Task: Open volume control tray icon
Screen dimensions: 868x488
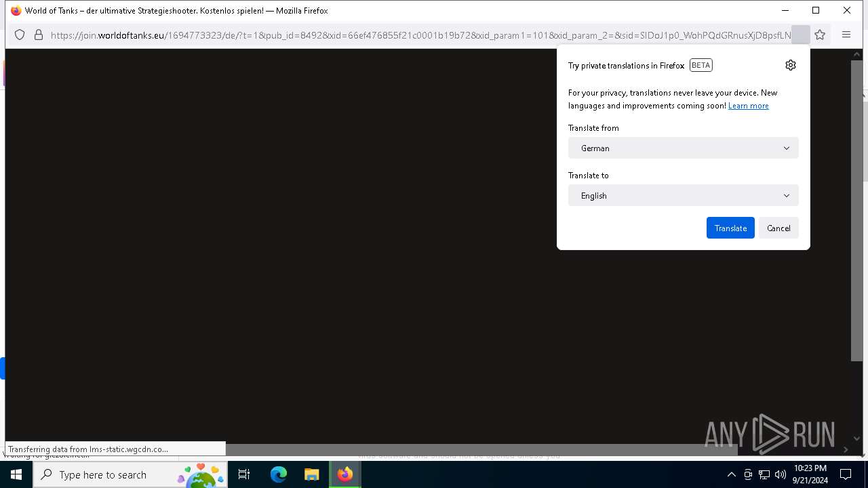Action: pyautogui.click(x=780, y=474)
